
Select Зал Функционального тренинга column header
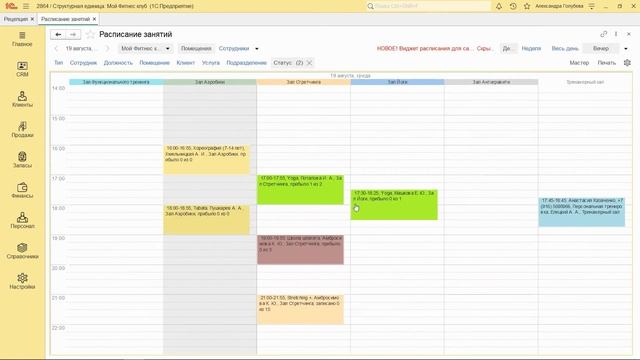click(x=116, y=82)
